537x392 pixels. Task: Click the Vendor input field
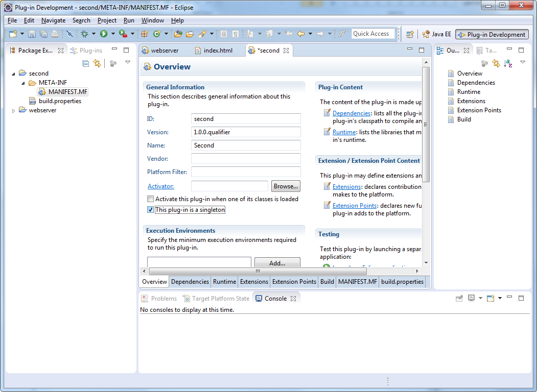[x=246, y=158]
